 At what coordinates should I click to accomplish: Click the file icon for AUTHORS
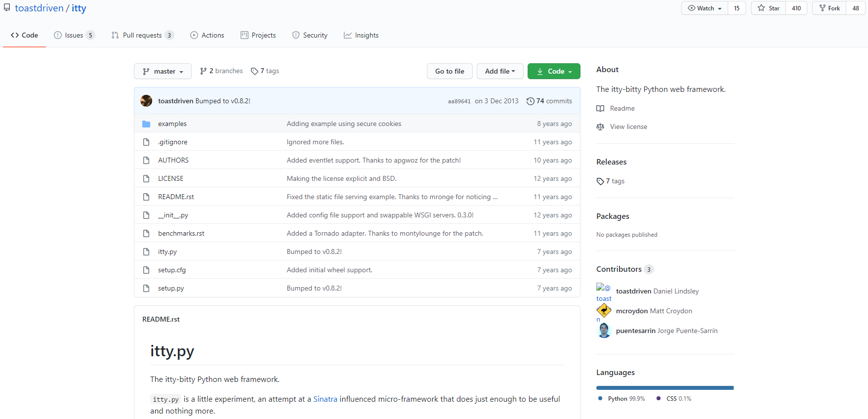146,161
